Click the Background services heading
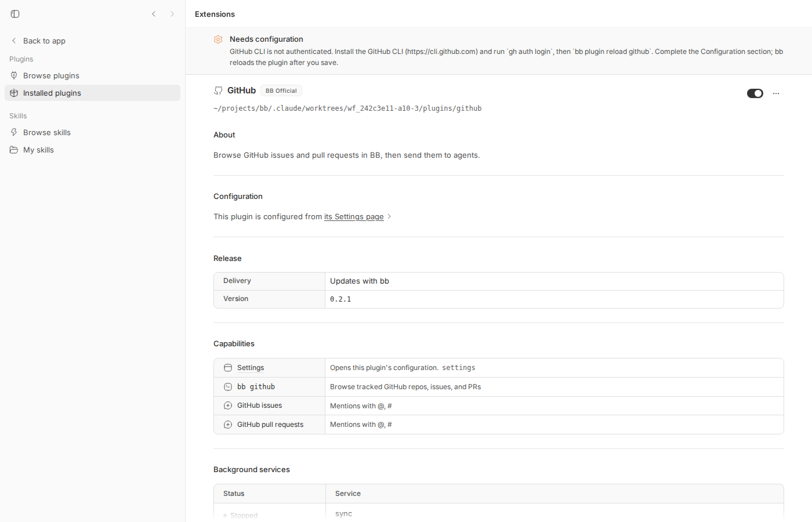The height and width of the screenshot is (522, 812). [x=252, y=469]
